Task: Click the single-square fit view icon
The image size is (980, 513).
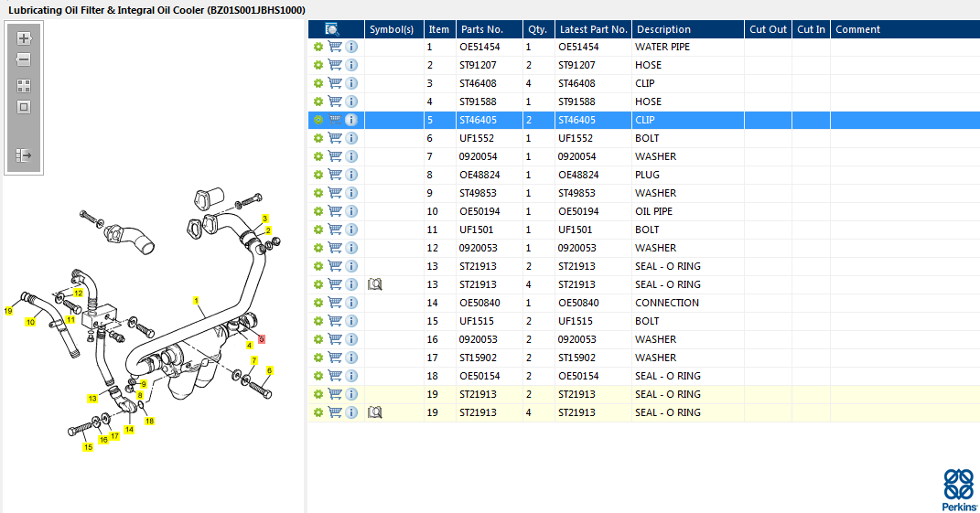Action: [x=24, y=107]
